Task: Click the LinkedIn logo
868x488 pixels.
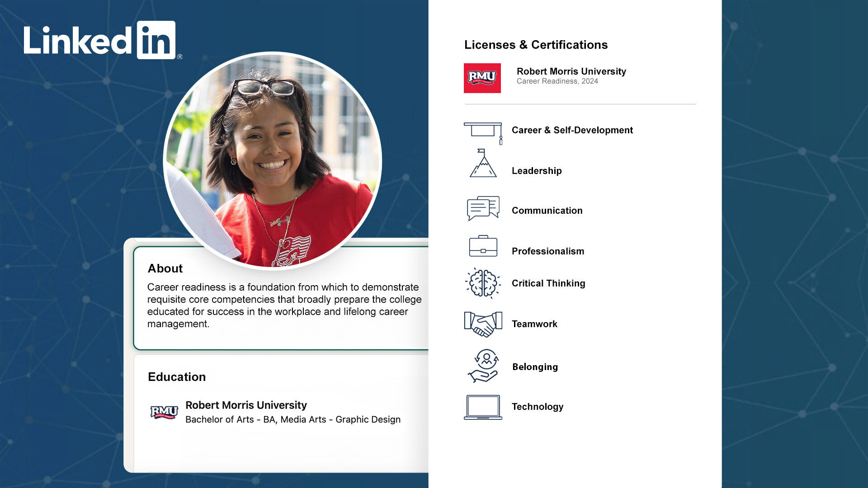Action: click(103, 40)
